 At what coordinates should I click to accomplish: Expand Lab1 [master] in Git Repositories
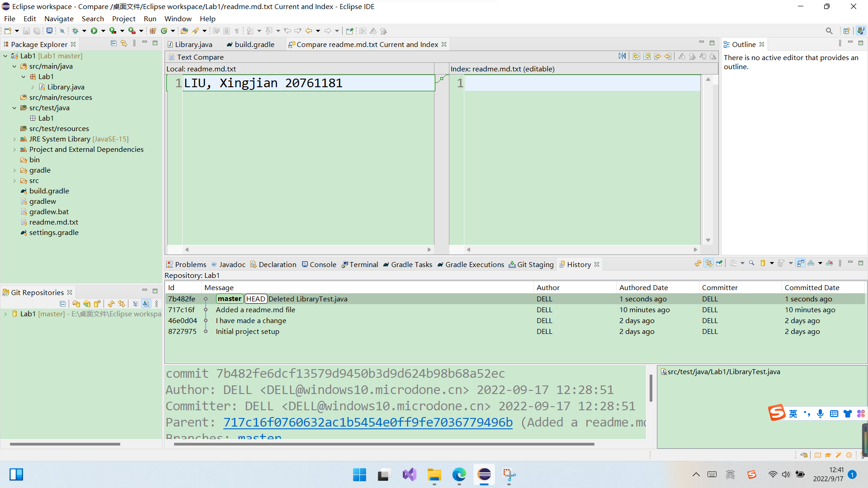[x=5, y=314]
